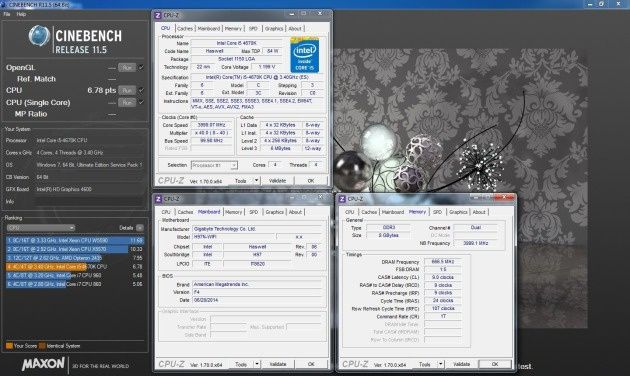Open the Help menu in Cinebench
The width and height of the screenshot is (630, 376).
21,14
